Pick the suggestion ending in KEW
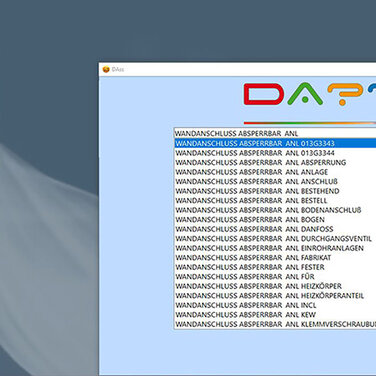This screenshot has height=376, width=376. click(x=275, y=314)
